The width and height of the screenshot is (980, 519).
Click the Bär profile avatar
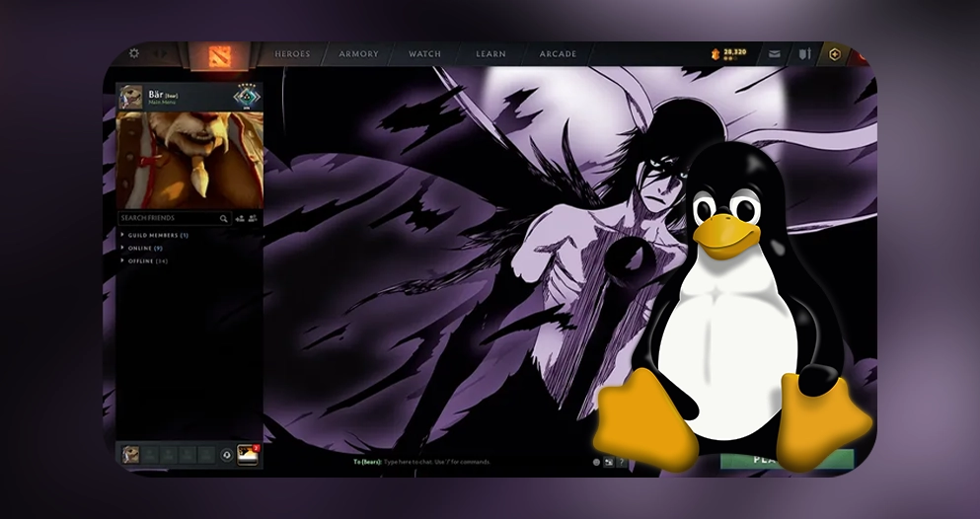[x=130, y=97]
